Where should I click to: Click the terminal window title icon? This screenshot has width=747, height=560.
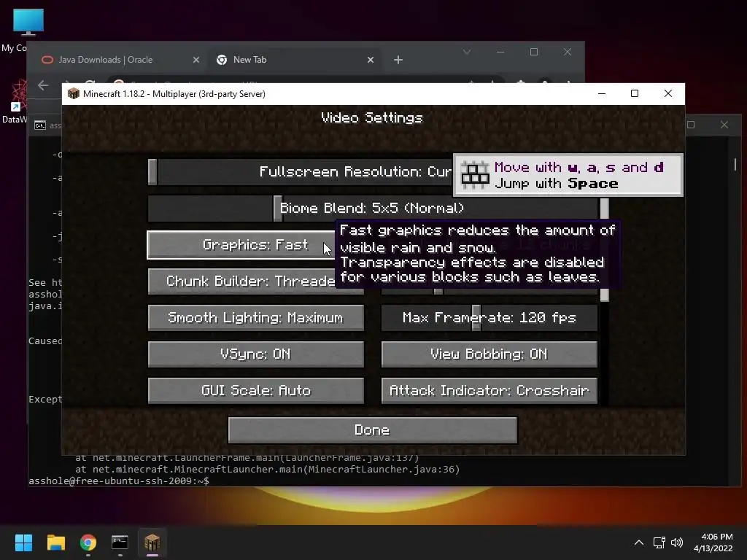40,125
